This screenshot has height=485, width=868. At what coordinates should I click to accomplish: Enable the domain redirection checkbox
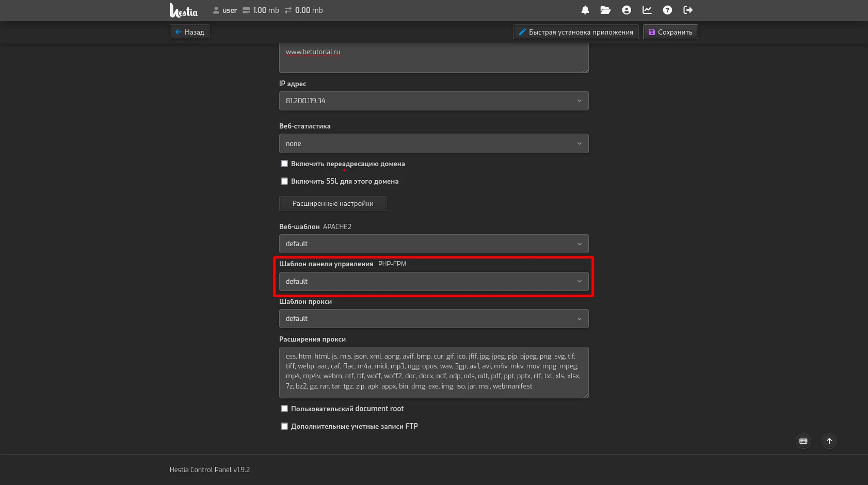coord(284,164)
